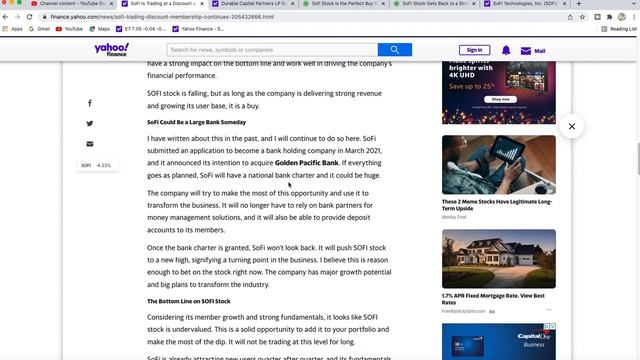
Task: Share article on Facebook
Action: [90, 103]
